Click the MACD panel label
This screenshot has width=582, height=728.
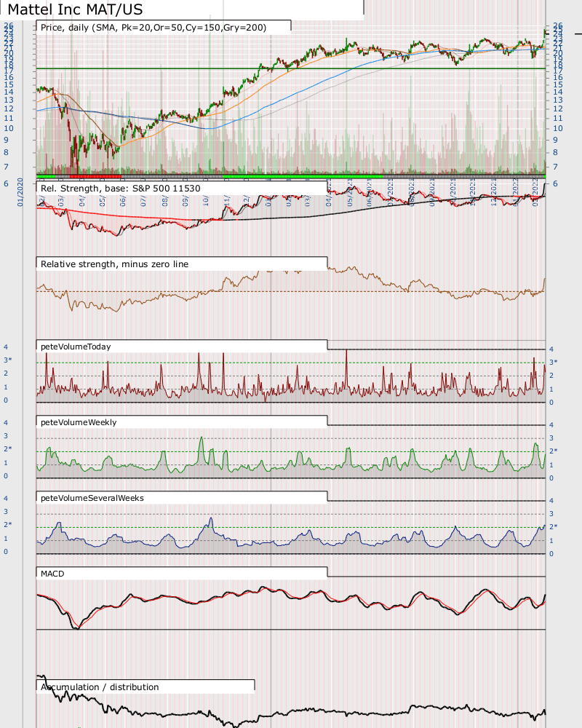coord(52,574)
